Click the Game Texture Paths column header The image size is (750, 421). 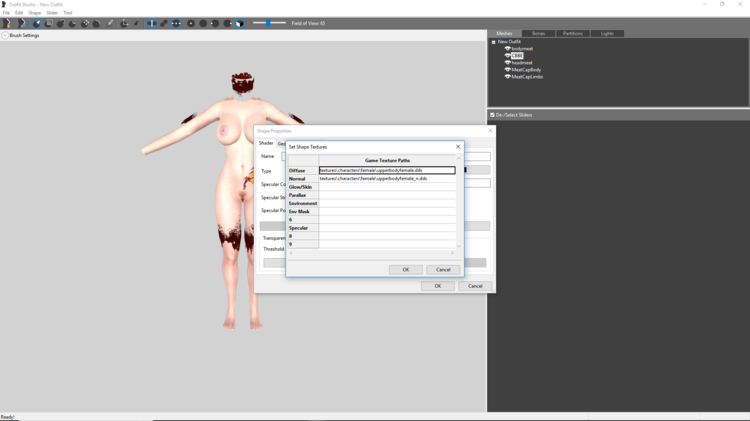pyautogui.click(x=387, y=160)
